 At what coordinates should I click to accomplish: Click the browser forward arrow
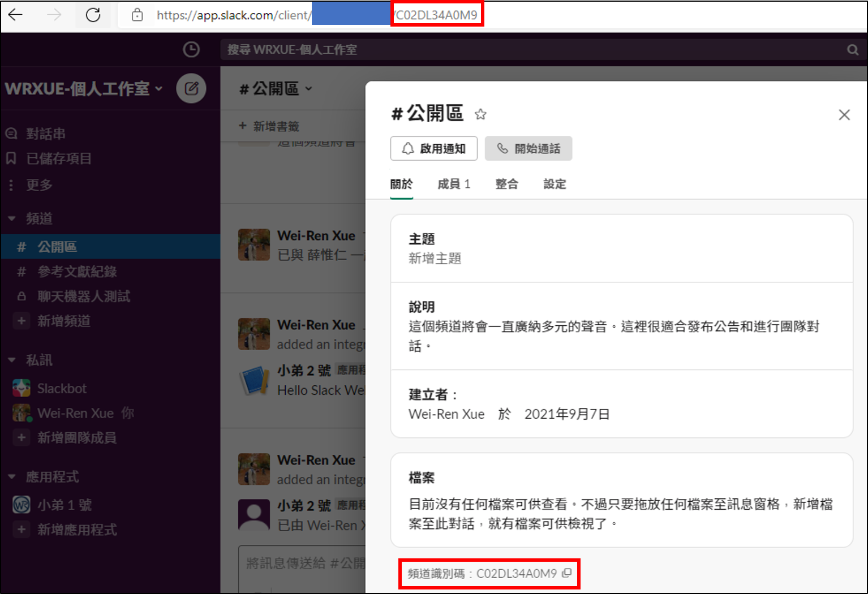click(54, 15)
